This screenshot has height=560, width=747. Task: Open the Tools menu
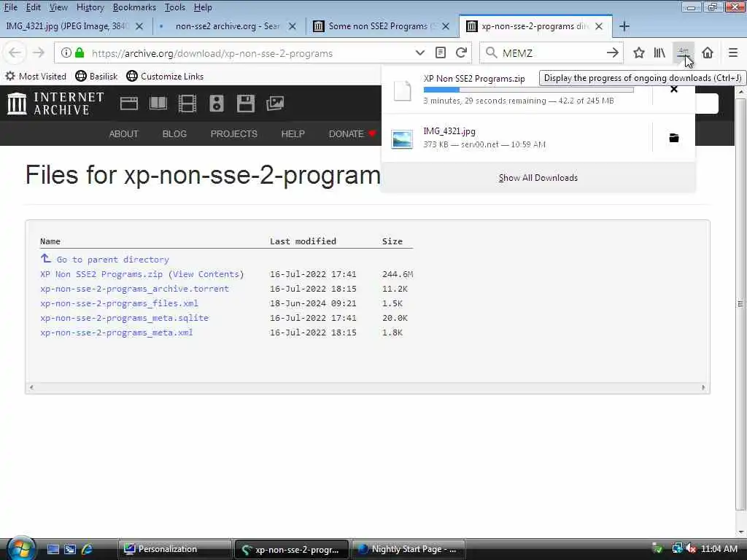click(175, 7)
